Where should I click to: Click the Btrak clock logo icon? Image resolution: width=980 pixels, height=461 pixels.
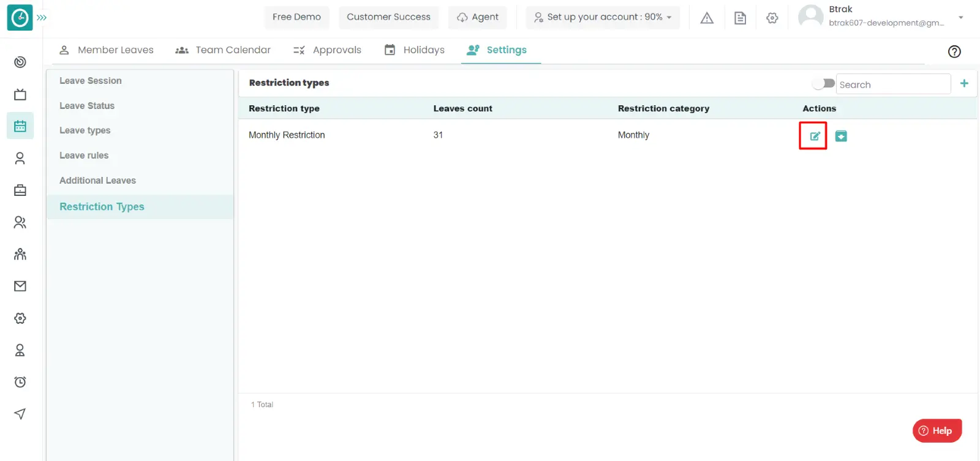click(20, 18)
